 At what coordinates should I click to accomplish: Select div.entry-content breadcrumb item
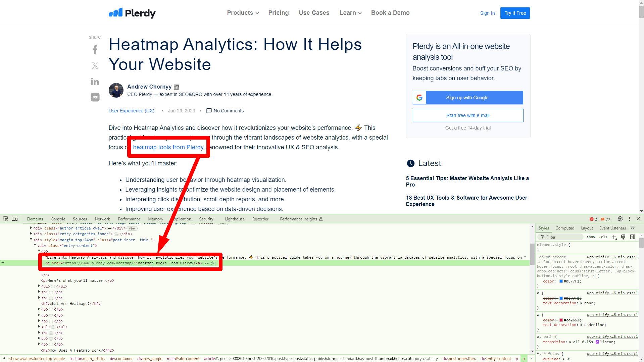496,359
